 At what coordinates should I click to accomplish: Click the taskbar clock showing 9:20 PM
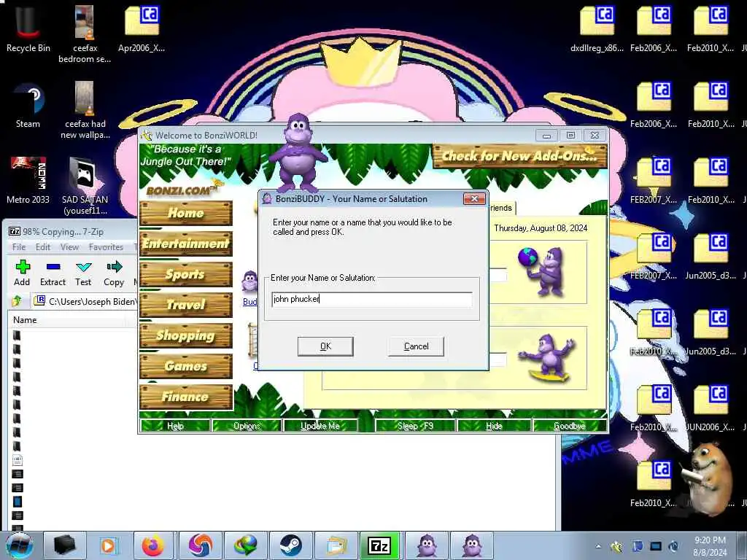710,546
